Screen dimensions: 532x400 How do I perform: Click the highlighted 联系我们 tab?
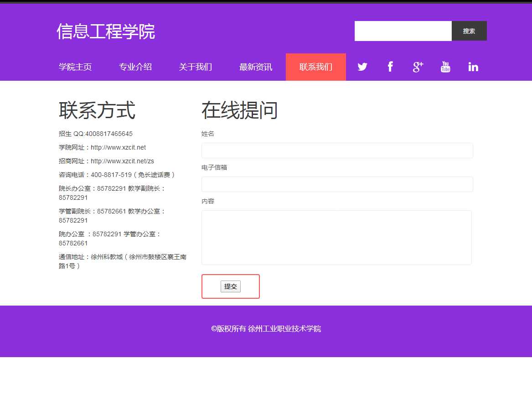click(x=316, y=67)
